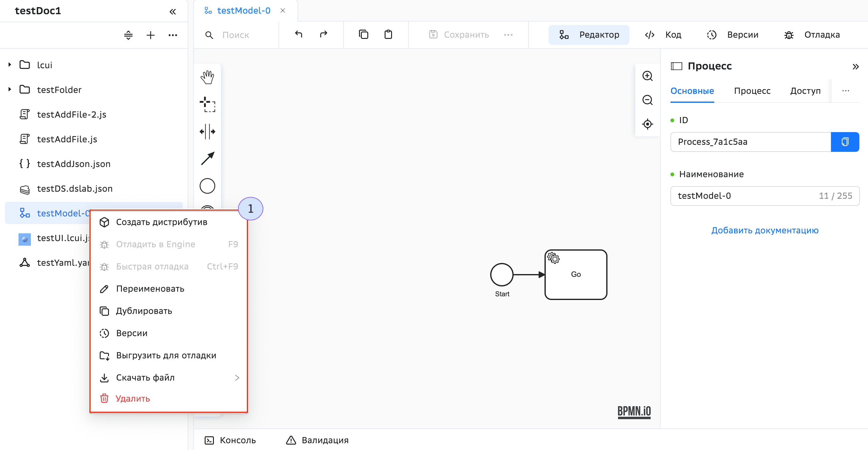
Task: Select the circle start event tool
Action: click(207, 185)
